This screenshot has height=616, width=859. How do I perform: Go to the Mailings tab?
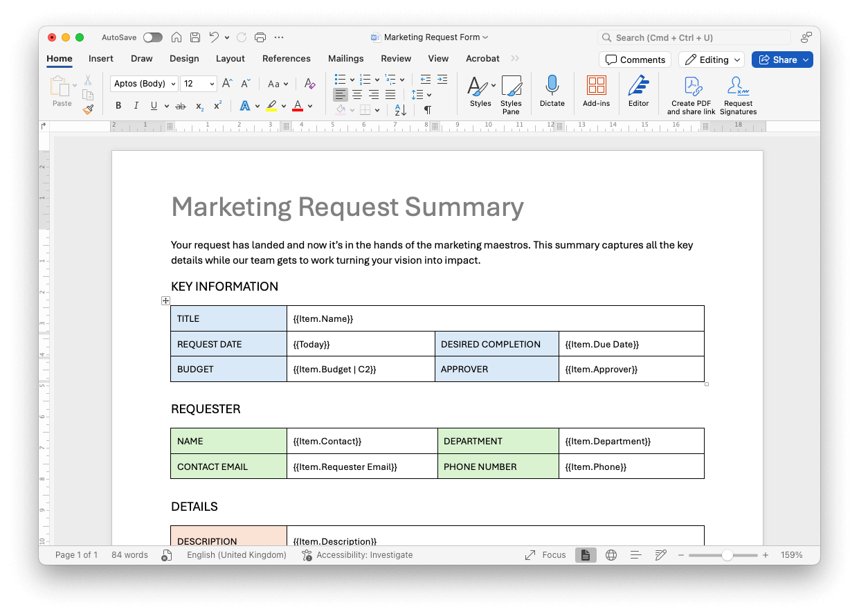pos(346,59)
